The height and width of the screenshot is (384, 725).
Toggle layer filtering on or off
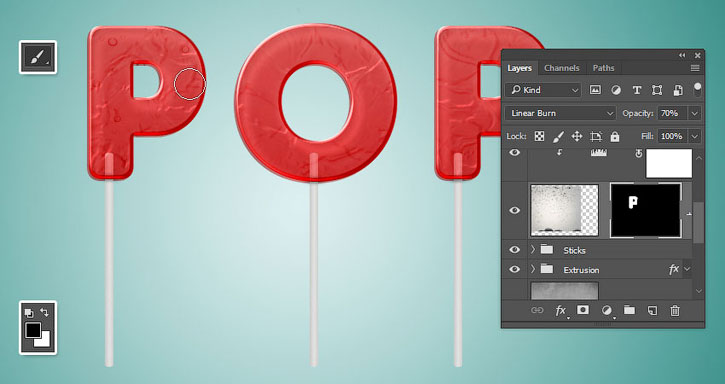[697, 89]
